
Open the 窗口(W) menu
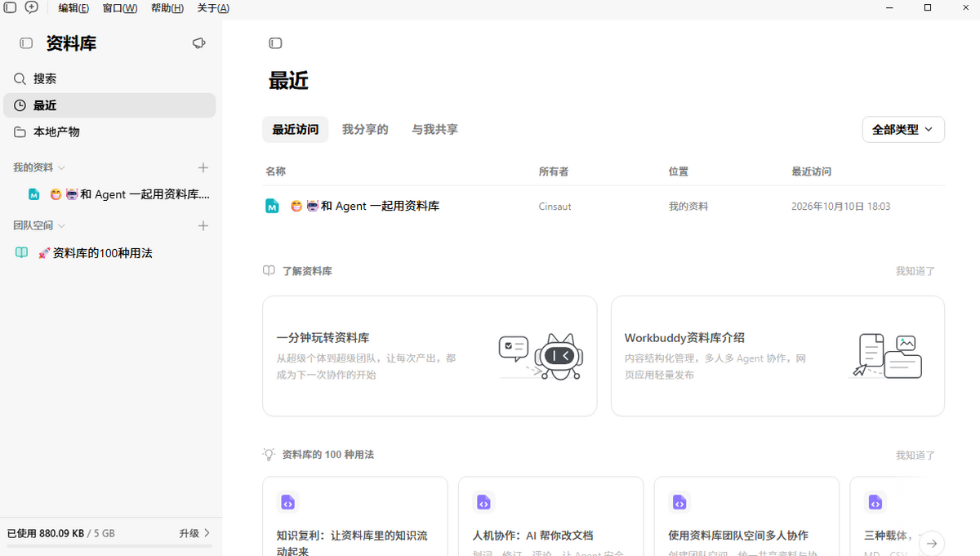pos(120,8)
